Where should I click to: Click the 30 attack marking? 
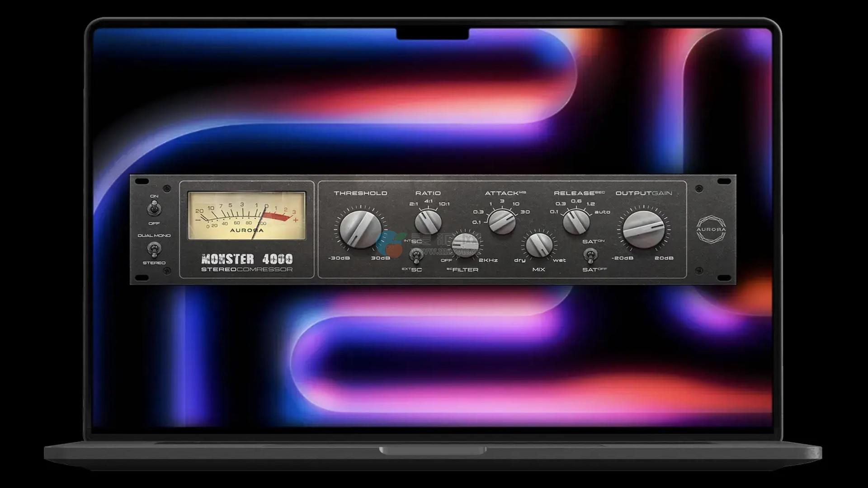tap(525, 212)
